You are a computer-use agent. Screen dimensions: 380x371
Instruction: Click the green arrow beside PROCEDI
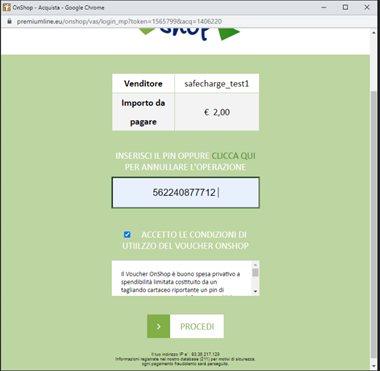click(x=159, y=326)
